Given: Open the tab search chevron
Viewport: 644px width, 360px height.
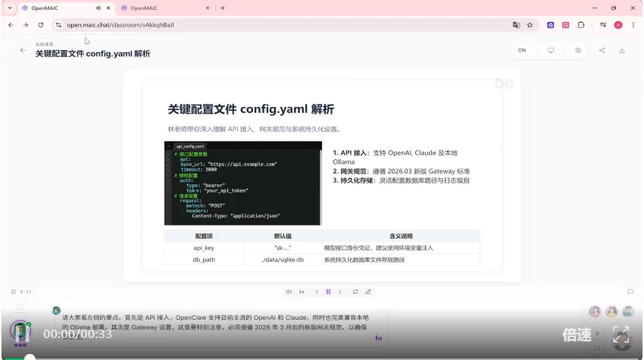Looking at the screenshot, I should (9, 8).
